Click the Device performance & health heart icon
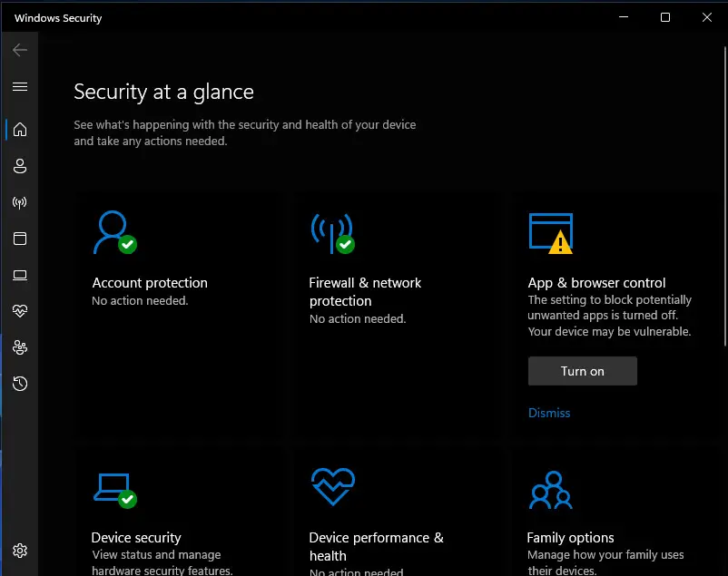728x576 pixels. coord(333,487)
